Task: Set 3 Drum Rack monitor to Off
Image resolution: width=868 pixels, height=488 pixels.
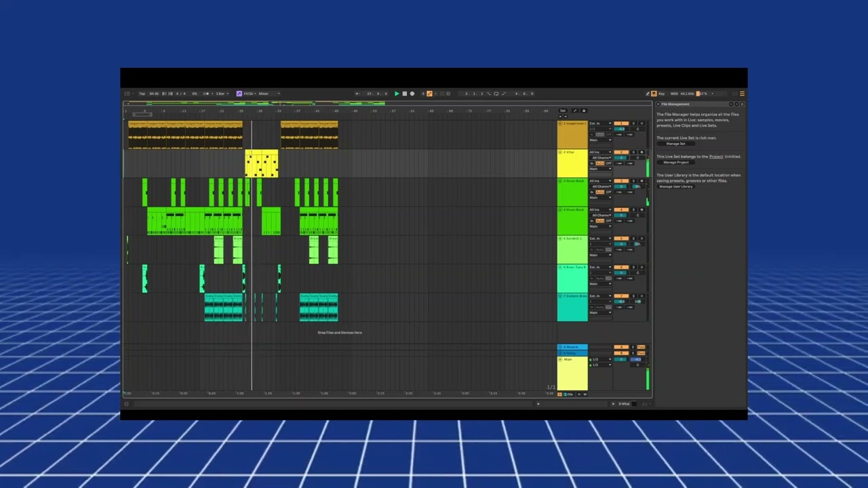Action: pyautogui.click(x=608, y=192)
